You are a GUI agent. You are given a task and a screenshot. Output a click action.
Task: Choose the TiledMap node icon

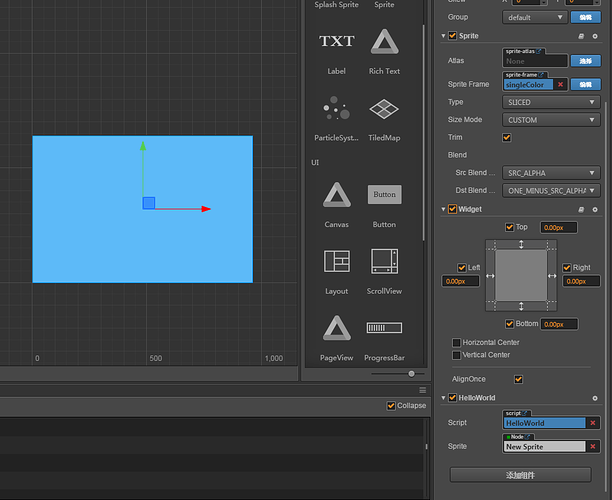click(x=384, y=108)
